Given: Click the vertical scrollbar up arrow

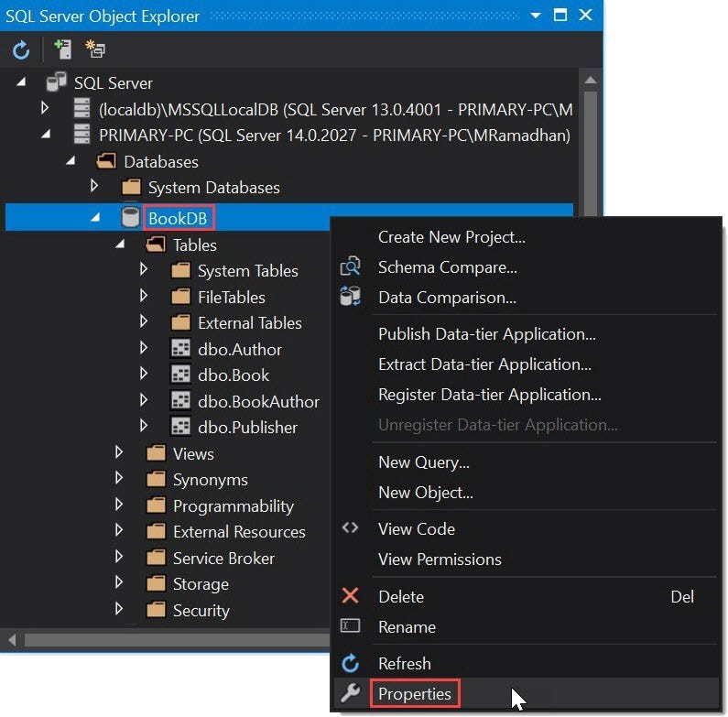Looking at the screenshot, I should 590,80.
